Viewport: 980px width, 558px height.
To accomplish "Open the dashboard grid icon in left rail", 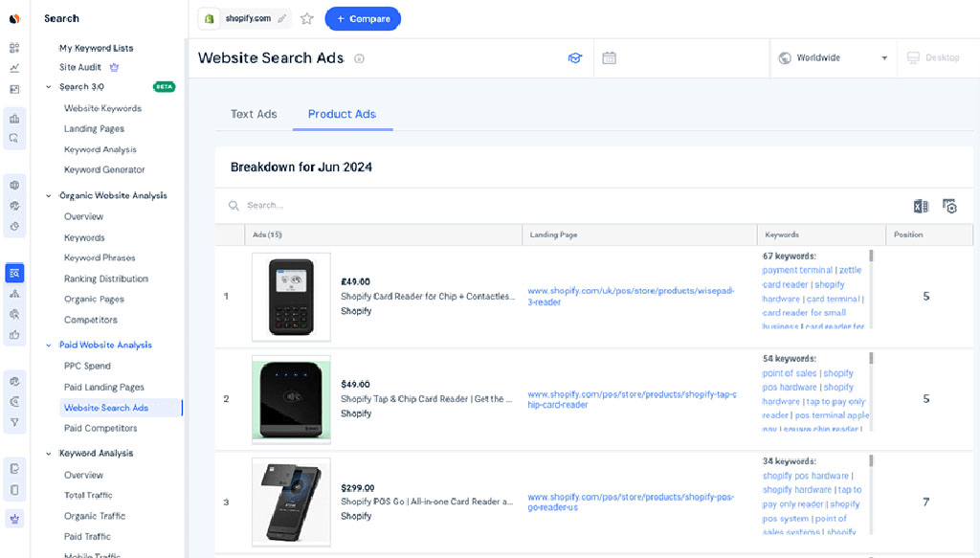I will click(14, 48).
